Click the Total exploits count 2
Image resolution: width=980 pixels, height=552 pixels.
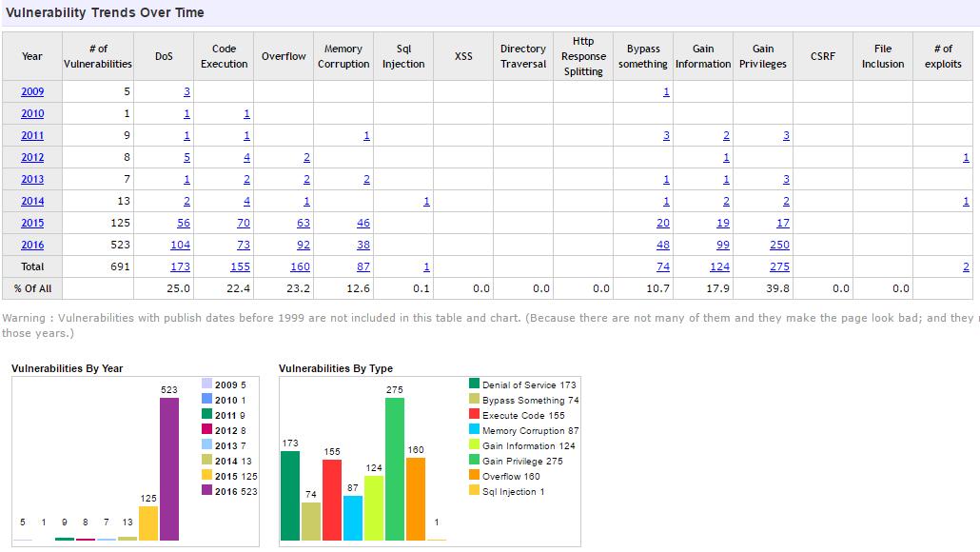tap(966, 266)
